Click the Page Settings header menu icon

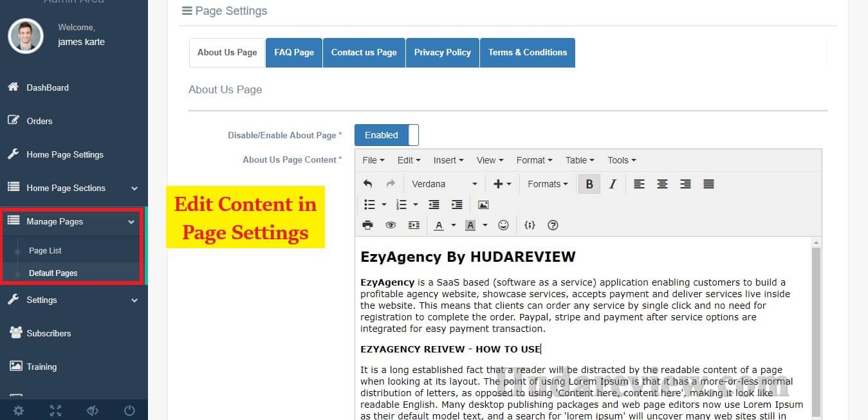tap(187, 11)
